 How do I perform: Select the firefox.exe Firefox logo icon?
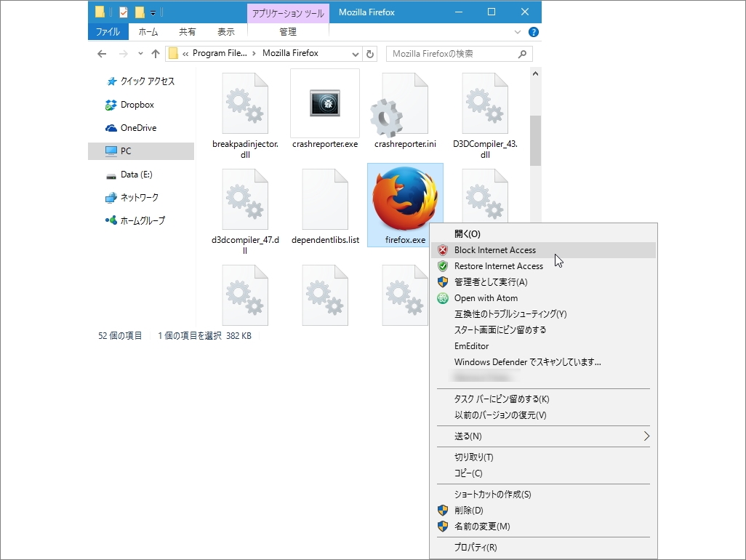click(405, 199)
